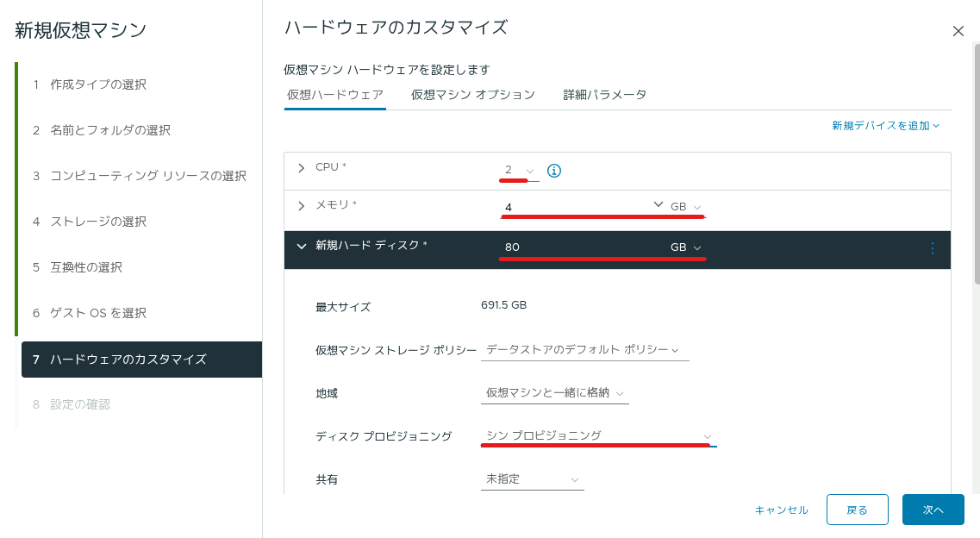Change the memory unit GB dropdown
Image resolution: width=980 pixels, height=538 pixels.
pos(685,207)
